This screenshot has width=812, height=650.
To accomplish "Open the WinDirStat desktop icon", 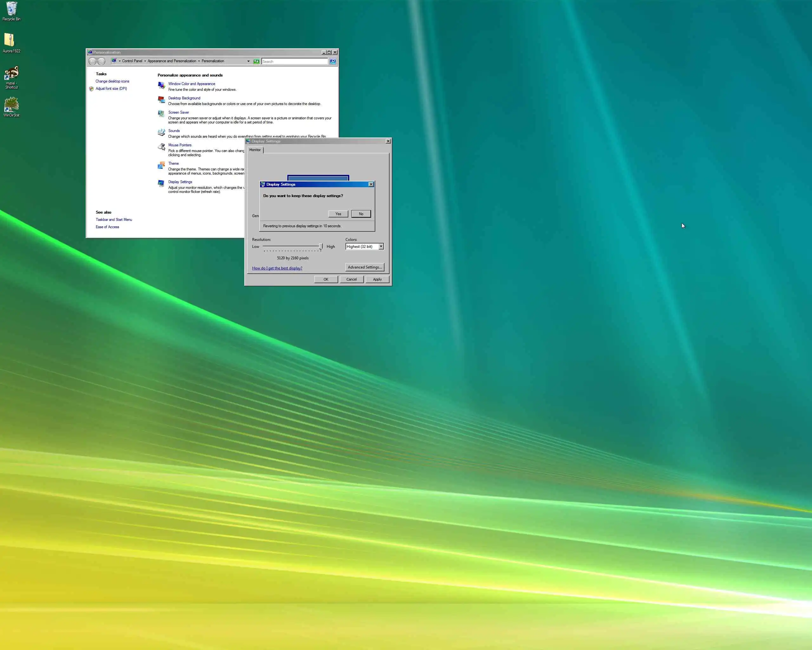I will pos(11,105).
